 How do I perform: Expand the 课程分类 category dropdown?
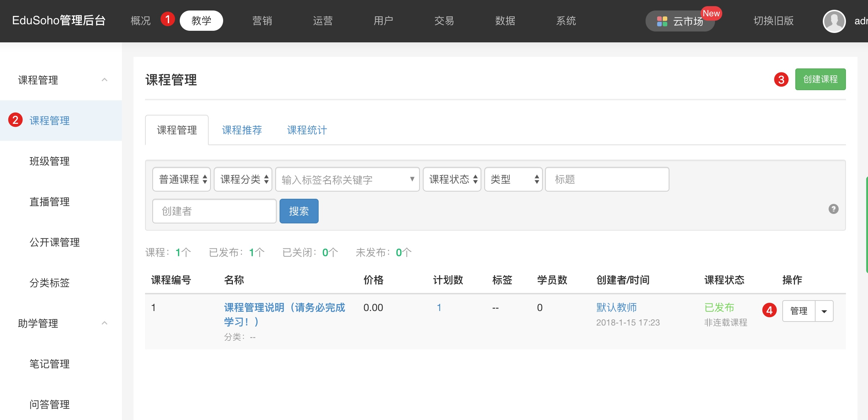click(x=243, y=179)
